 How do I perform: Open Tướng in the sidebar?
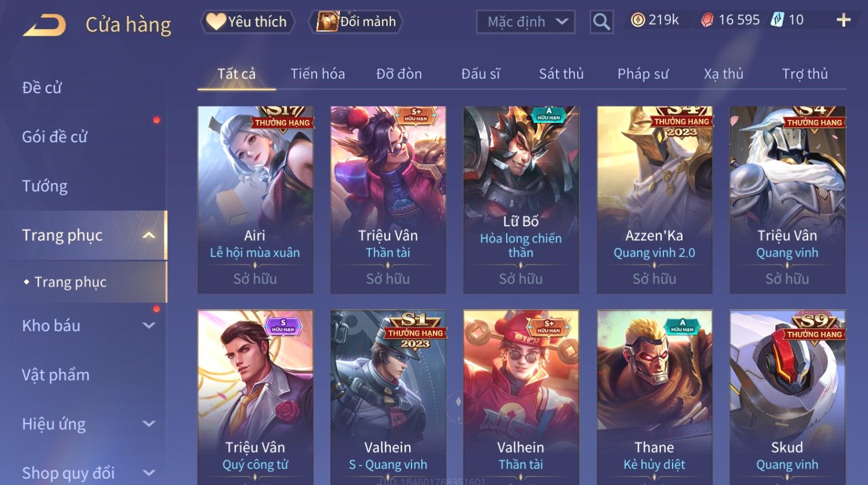click(45, 186)
